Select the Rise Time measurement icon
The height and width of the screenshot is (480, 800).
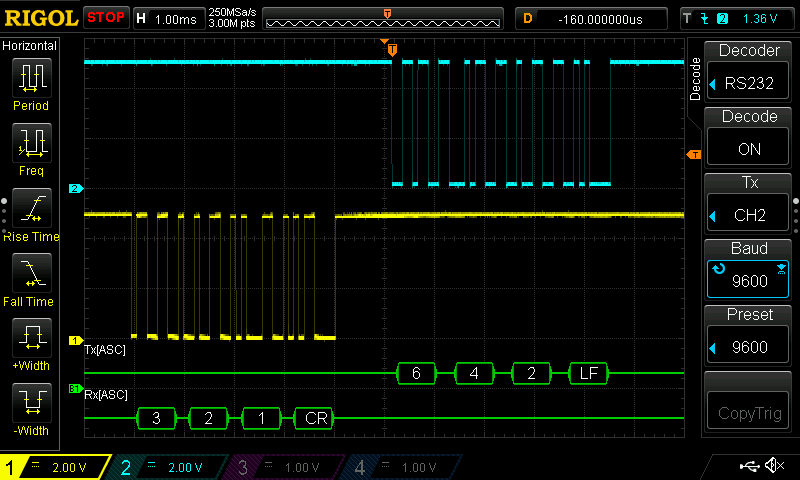[32, 208]
